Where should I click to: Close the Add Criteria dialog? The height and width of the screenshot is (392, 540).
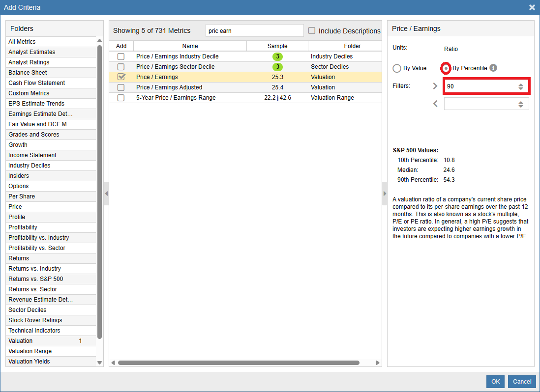click(532, 7)
